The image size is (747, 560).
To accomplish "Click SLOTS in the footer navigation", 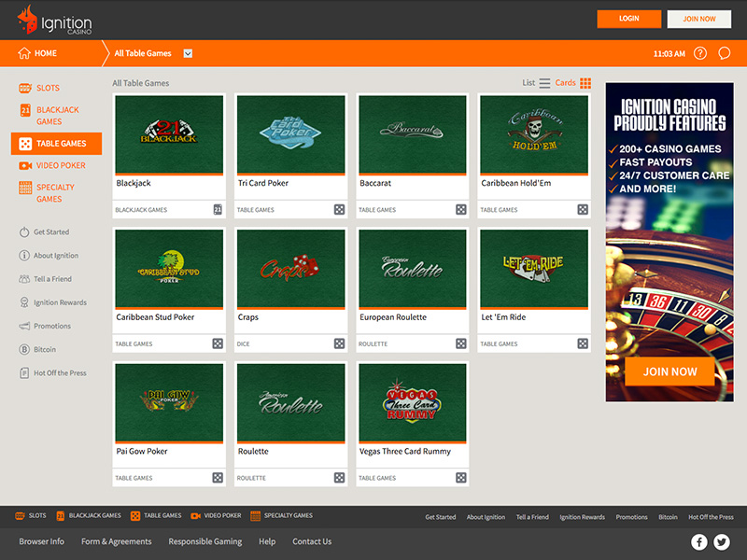I will point(31,516).
